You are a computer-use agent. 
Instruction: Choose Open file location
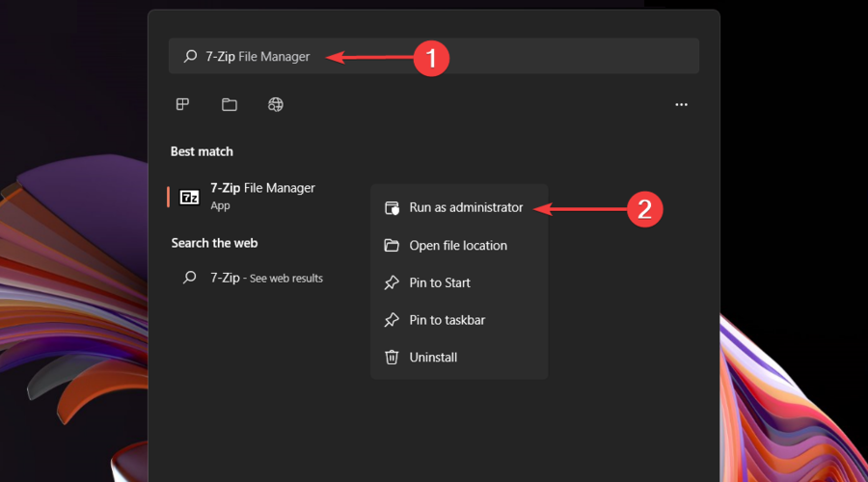[x=458, y=245]
